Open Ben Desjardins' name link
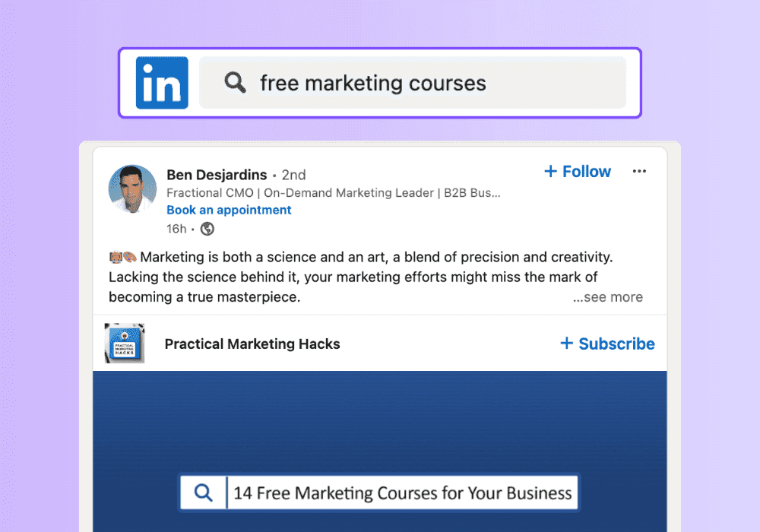The image size is (760, 532). 217,175
